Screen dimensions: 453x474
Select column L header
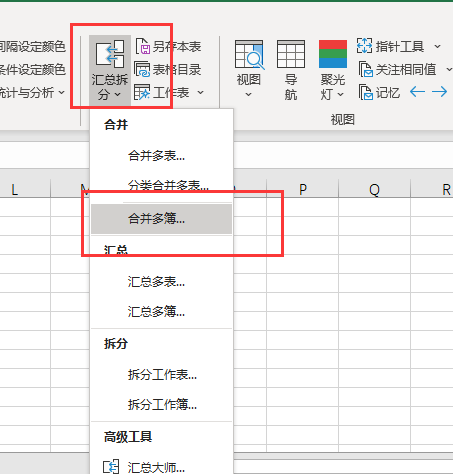coord(25,189)
